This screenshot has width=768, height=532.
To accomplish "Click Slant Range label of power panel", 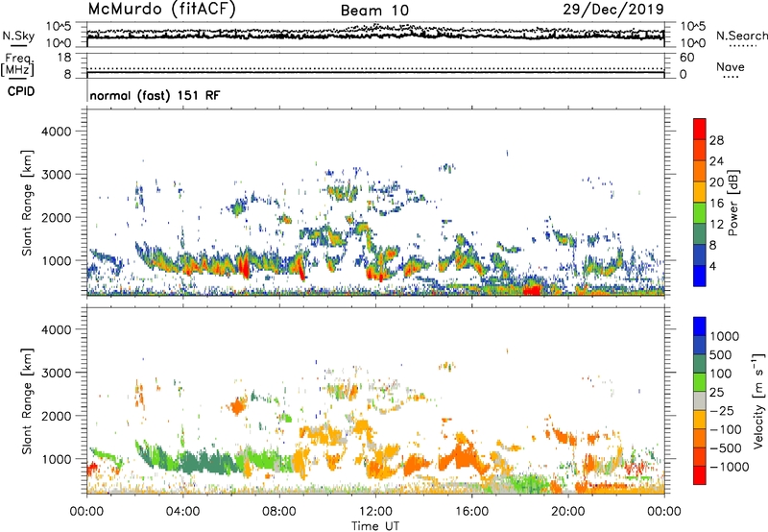I will coord(27,203).
